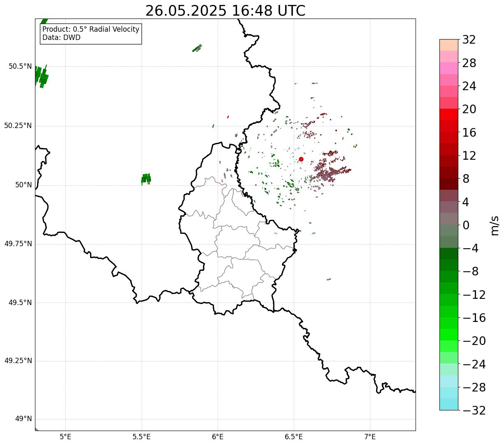This screenshot has width=504, height=445.
Task: Click the colorbar tick label −20
Action: [x=474, y=341]
